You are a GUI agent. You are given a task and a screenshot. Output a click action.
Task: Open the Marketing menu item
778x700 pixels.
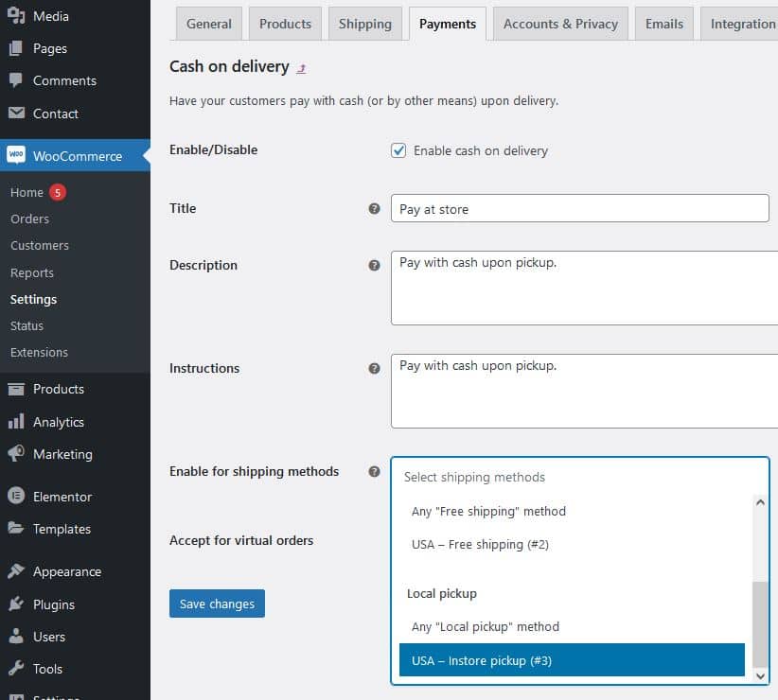pyautogui.click(x=75, y=454)
